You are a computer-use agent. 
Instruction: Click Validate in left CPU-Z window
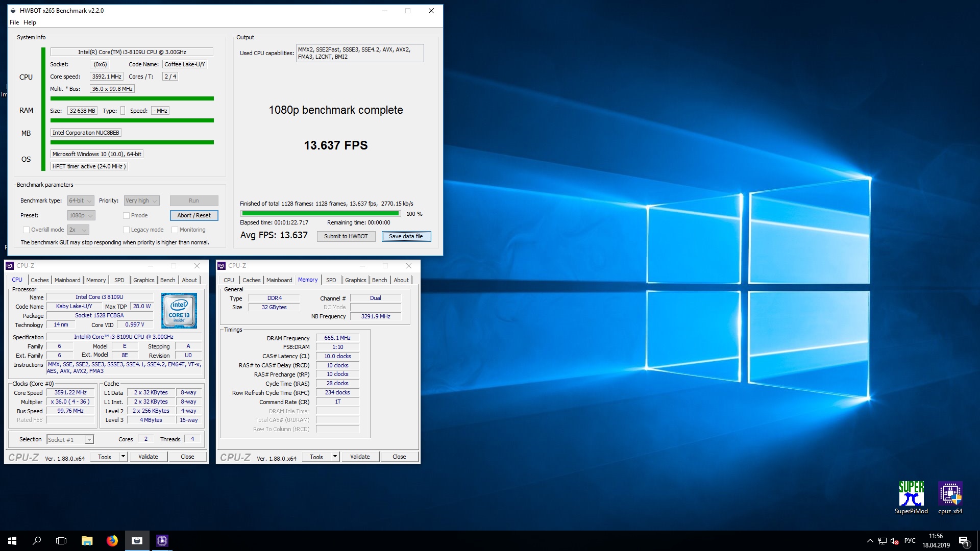pos(148,457)
